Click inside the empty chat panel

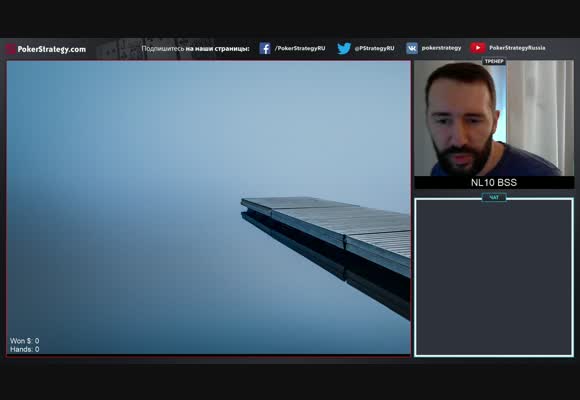pyautogui.click(x=494, y=278)
